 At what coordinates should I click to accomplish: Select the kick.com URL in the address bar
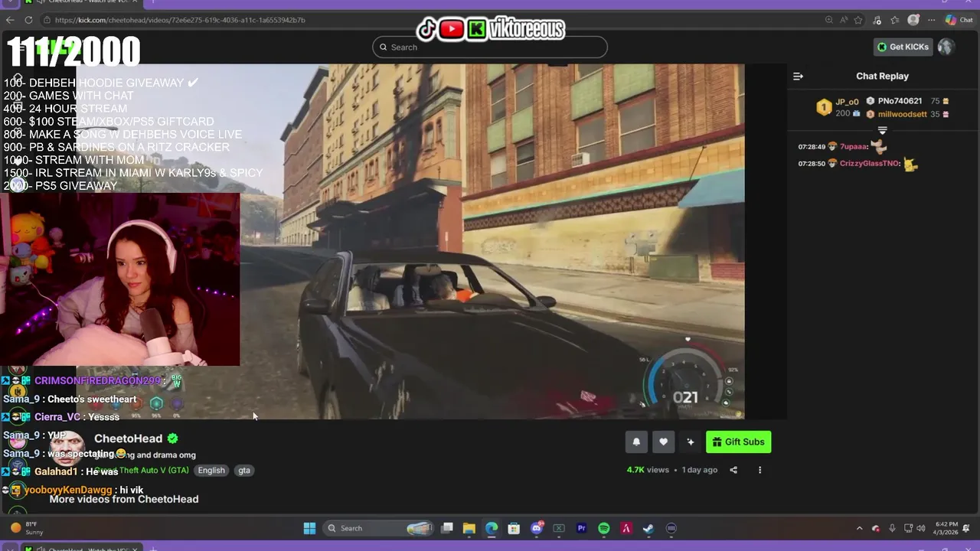(x=180, y=20)
